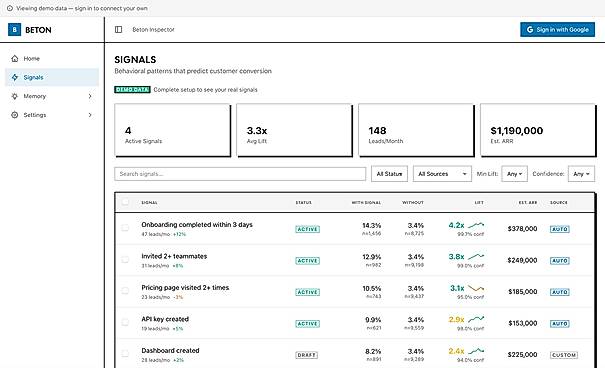Screen dimensions: 605x368
Task: Open Settings in the sidebar
Action: coord(52,115)
